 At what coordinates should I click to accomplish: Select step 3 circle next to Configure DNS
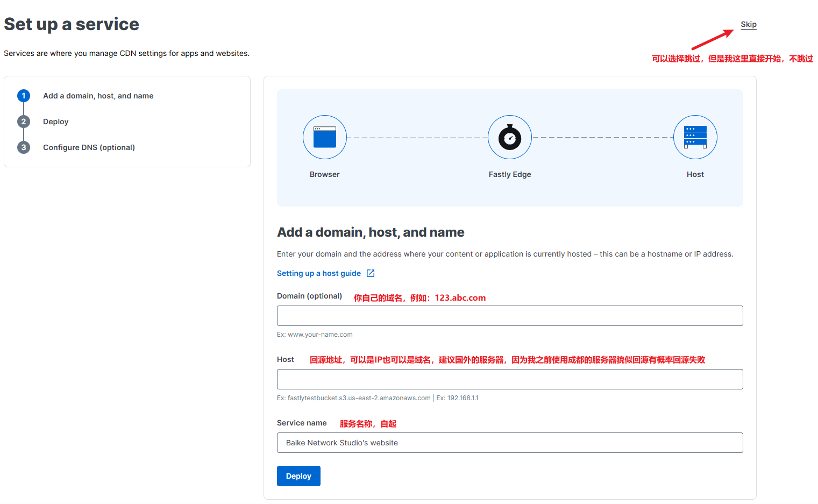(24, 147)
